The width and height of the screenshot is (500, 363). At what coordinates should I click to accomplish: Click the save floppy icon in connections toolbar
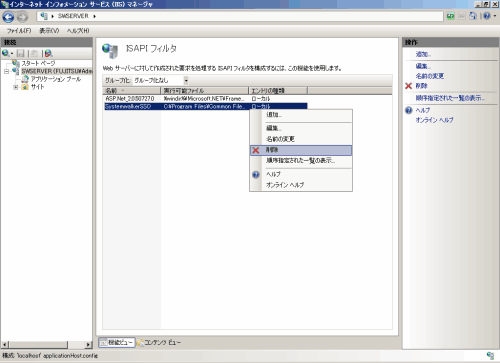coord(21,53)
